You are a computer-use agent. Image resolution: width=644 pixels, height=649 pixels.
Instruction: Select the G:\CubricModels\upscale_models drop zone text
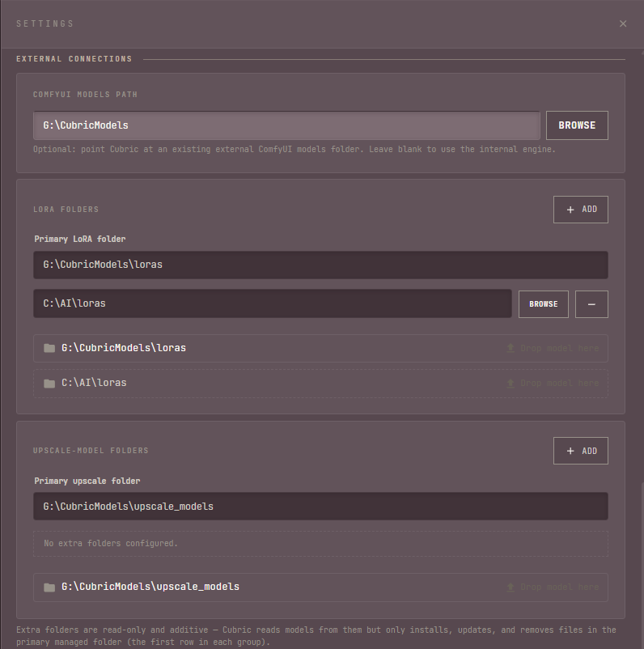tap(150, 587)
